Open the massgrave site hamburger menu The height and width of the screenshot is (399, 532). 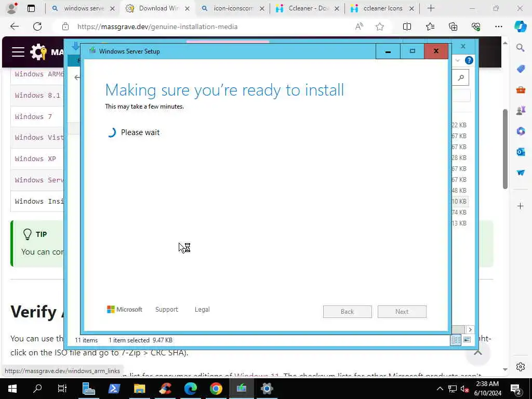(x=18, y=52)
